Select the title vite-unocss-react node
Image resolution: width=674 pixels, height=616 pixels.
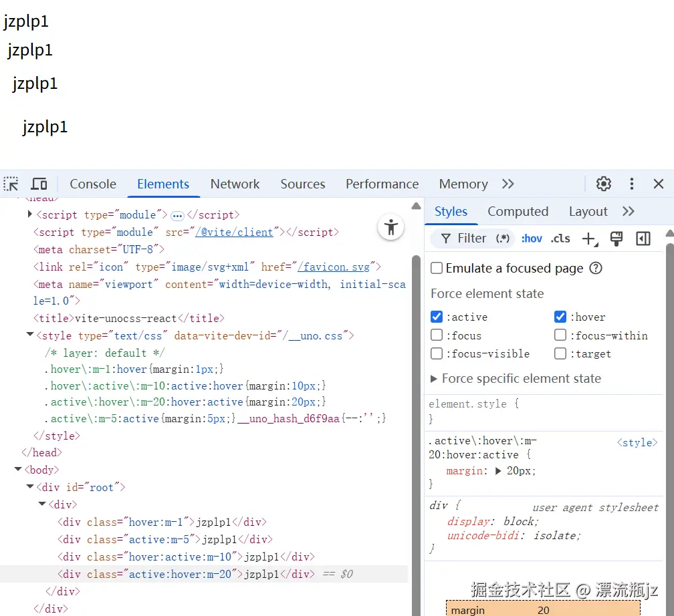coord(129,318)
